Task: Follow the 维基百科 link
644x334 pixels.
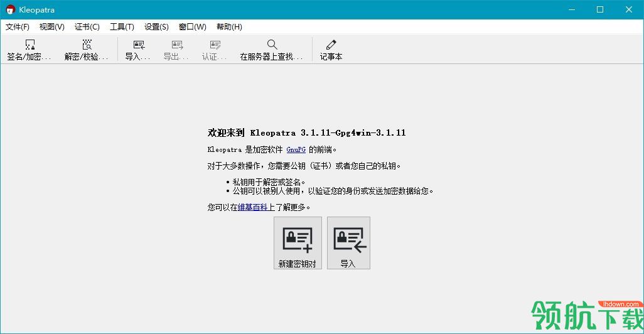Action: pyautogui.click(x=252, y=207)
